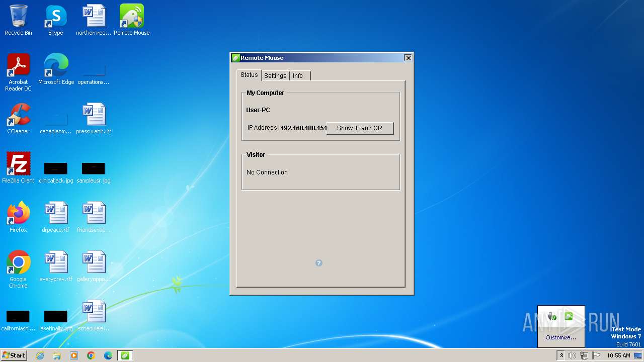Screen dimensions: 644x362
Task: Launch Windows Media Player from taskbar
Action: (x=74, y=355)
